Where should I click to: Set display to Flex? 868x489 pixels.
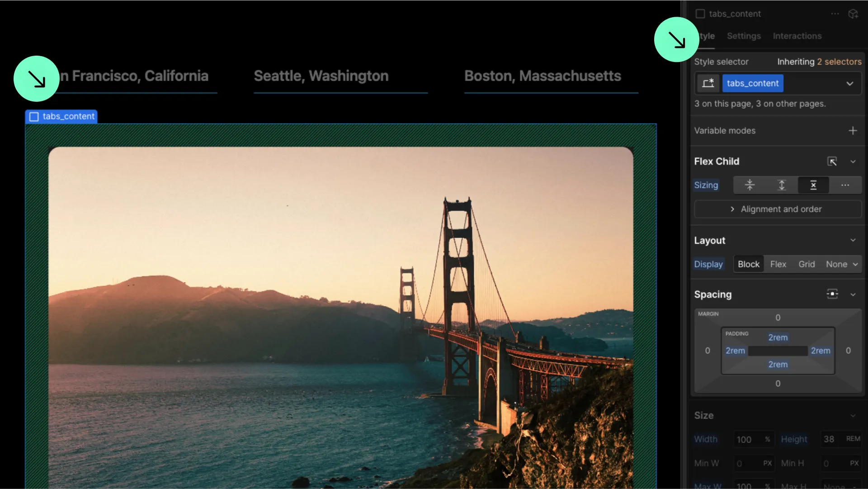(778, 264)
